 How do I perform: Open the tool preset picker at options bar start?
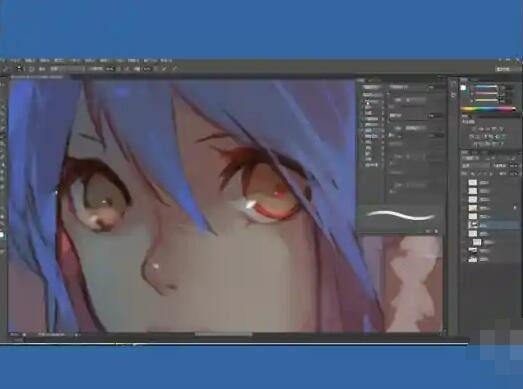click(x=6, y=69)
